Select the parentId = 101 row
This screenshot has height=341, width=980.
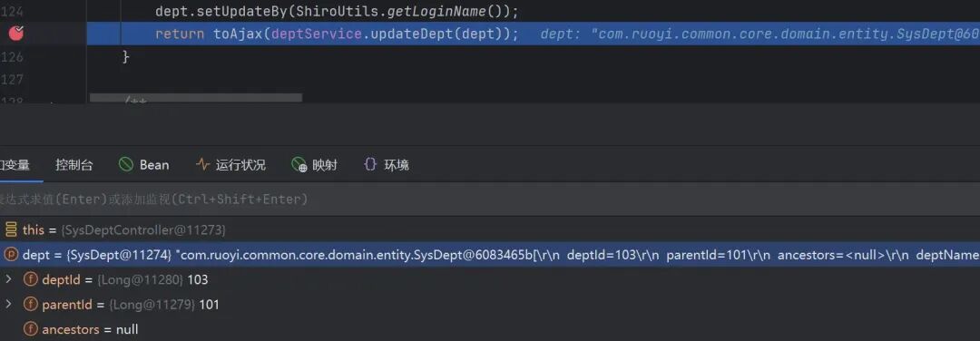(x=490, y=304)
